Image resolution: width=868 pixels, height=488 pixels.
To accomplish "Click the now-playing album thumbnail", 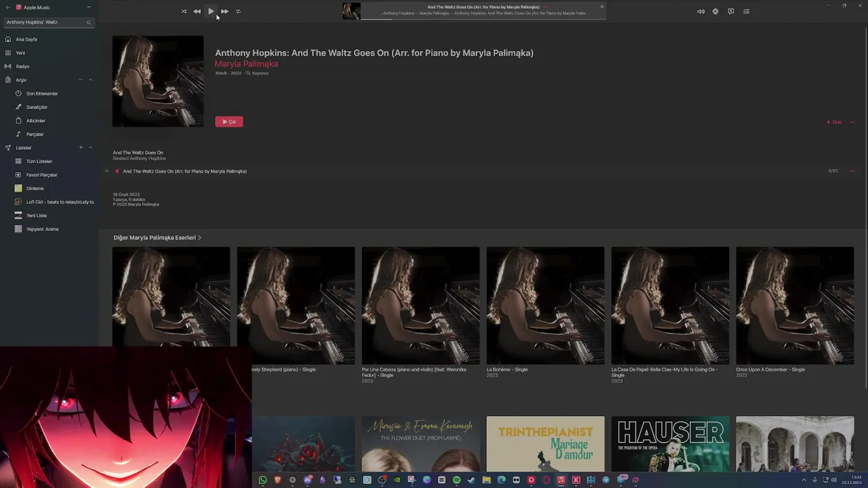I will [351, 11].
